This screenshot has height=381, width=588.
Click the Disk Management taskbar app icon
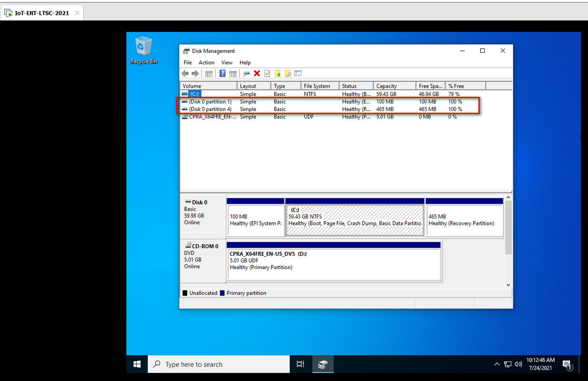click(323, 364)
